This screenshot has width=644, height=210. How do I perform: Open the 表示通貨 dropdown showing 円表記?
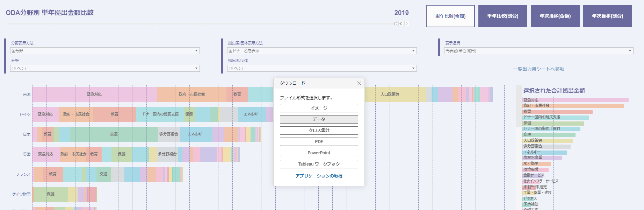click(x=538, y=51)
